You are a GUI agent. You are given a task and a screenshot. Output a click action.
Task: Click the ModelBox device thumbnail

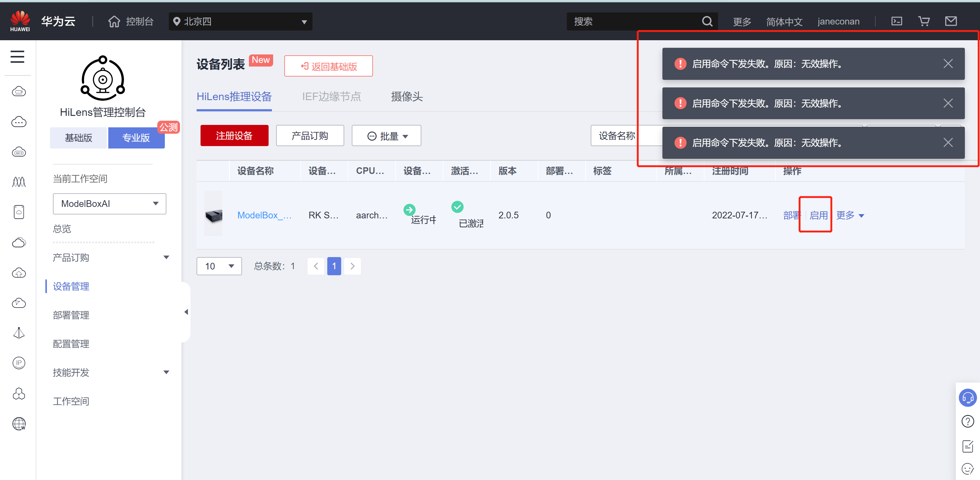coord(214,215)
